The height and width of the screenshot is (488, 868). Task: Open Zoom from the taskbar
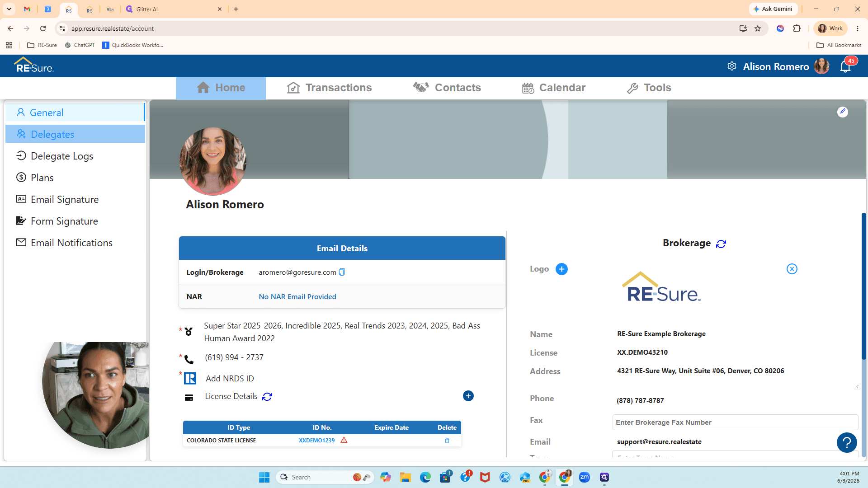(585, 477)
